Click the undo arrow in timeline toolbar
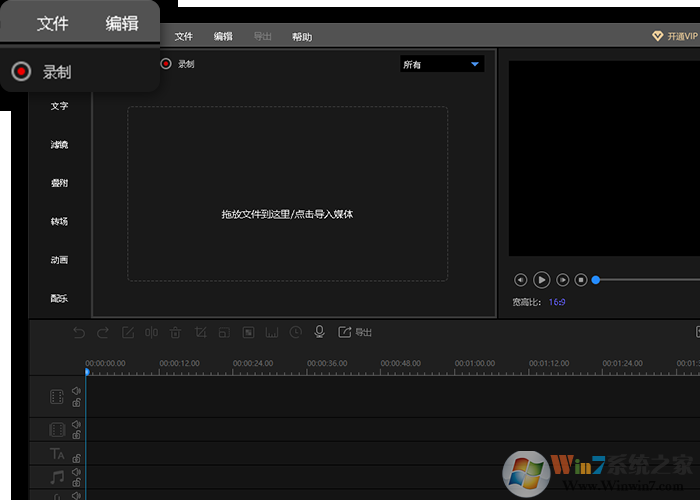This screenshot has height=500, width=700. (x=80, y=332)
